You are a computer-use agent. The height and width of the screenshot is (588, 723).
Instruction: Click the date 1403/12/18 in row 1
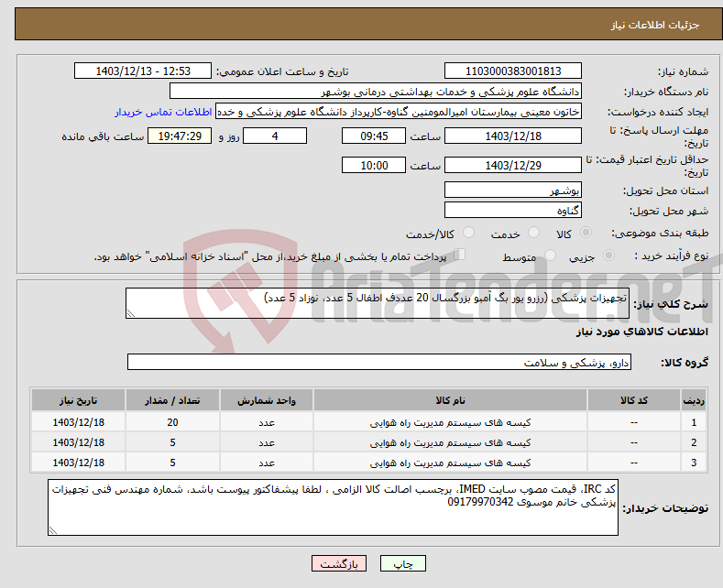tap(79, 422)
